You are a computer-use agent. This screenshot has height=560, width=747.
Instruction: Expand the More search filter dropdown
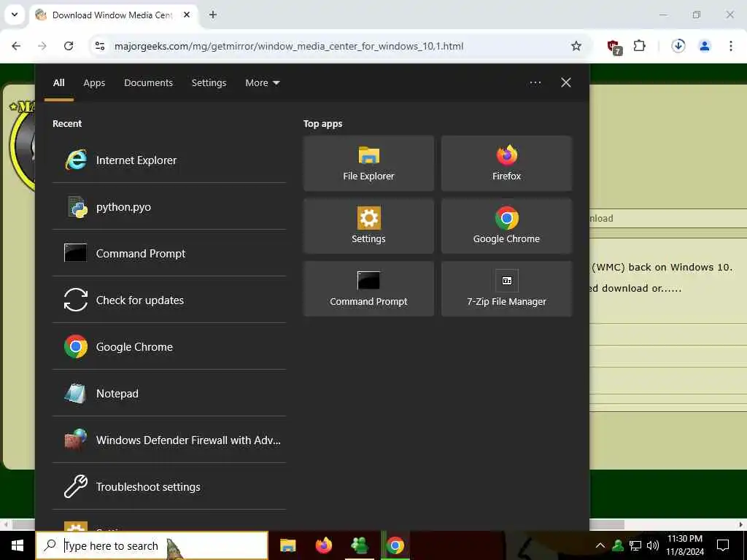click(x=262, y=83)
